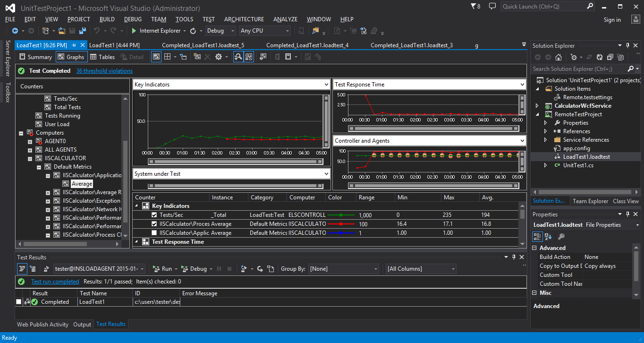
Task: Open the Test Response Time graph dropdown
Action: coord(522,85)
